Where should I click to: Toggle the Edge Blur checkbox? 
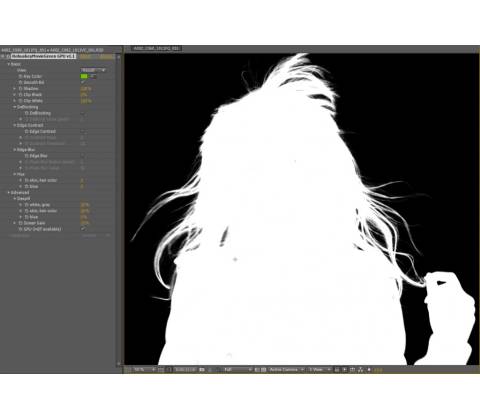pos(83,156)
